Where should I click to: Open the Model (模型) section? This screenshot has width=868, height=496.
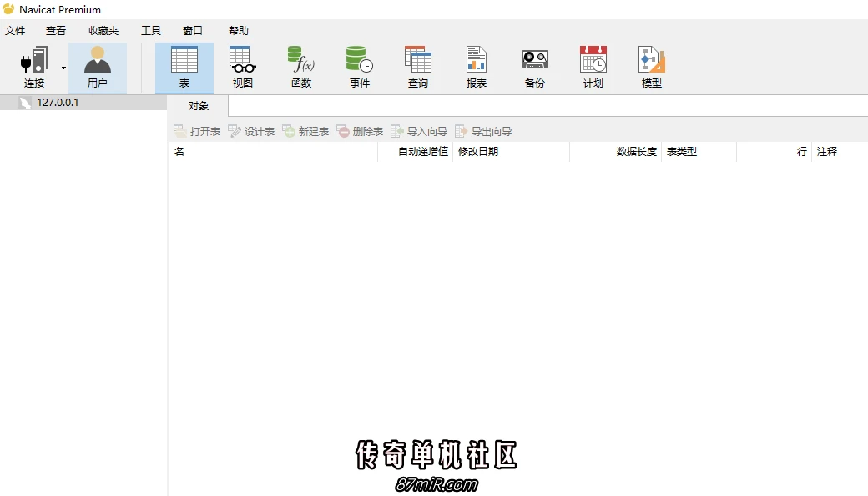[652, 68]
